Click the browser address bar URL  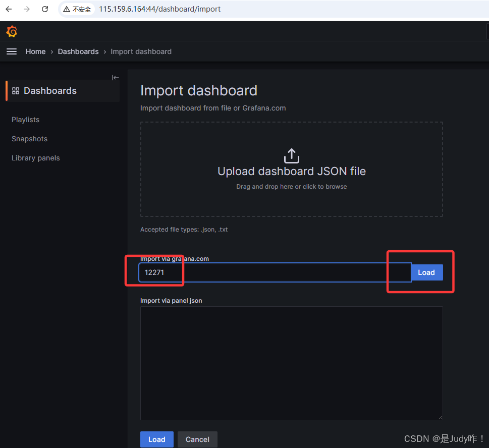159,9
